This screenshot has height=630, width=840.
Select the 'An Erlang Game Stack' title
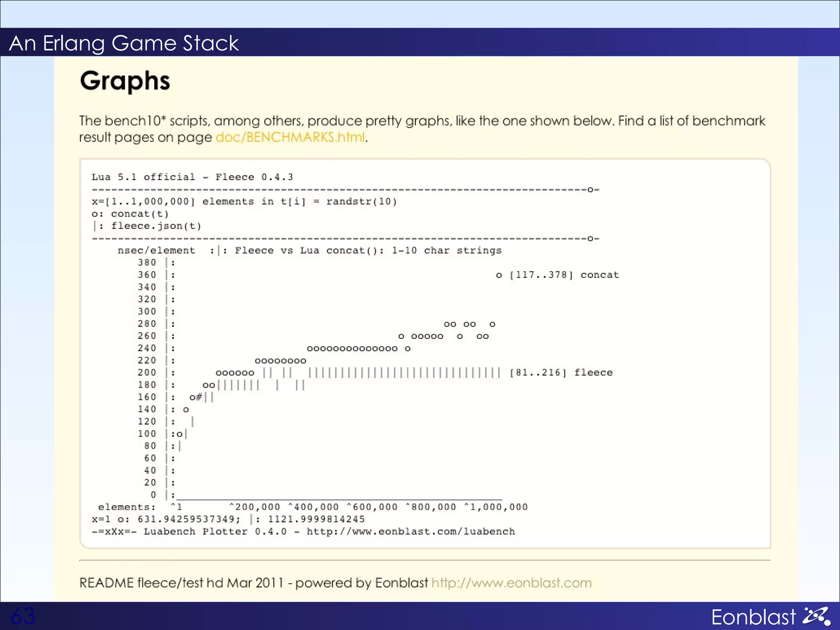tap(124, 43)
